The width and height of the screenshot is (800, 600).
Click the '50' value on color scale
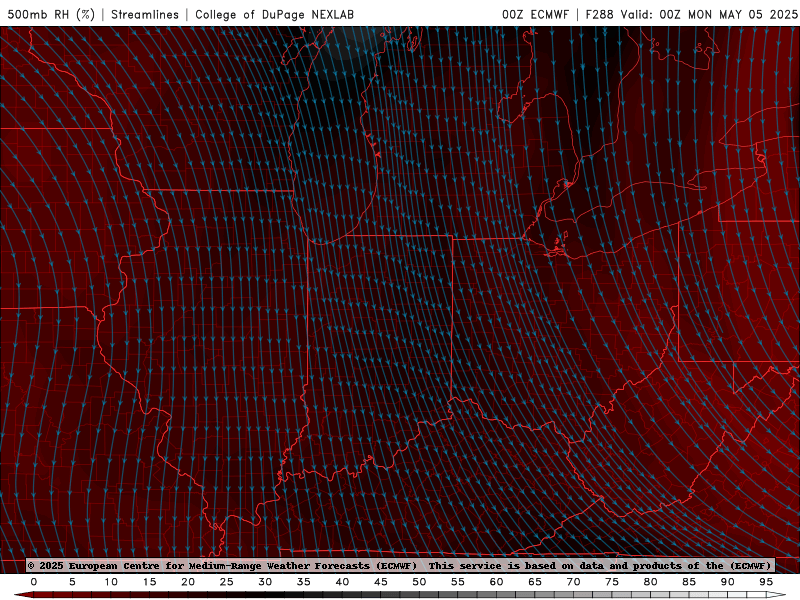419,582
